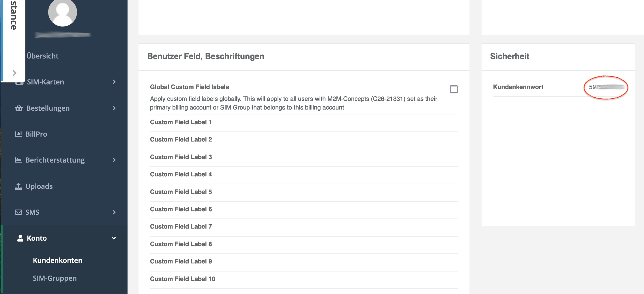Click the BillPro chart icon
Screen dimensions: 644x294
point(18,134)
